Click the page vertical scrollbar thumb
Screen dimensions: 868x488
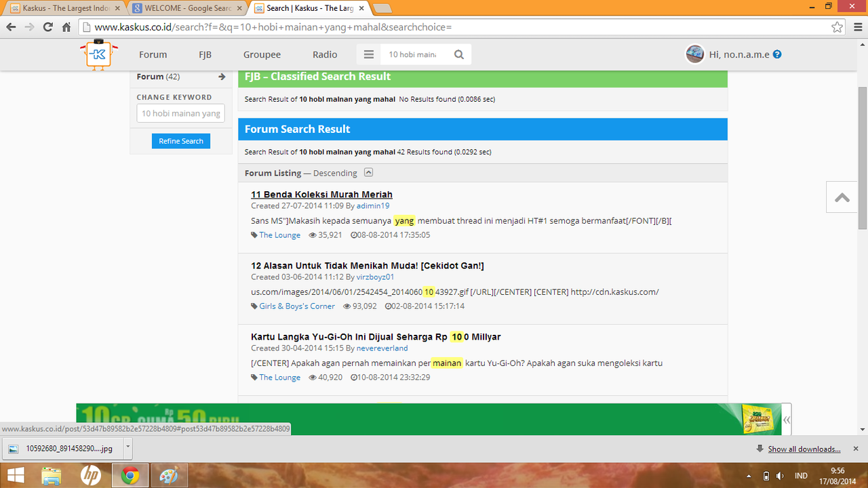click(x=863, y=158)
